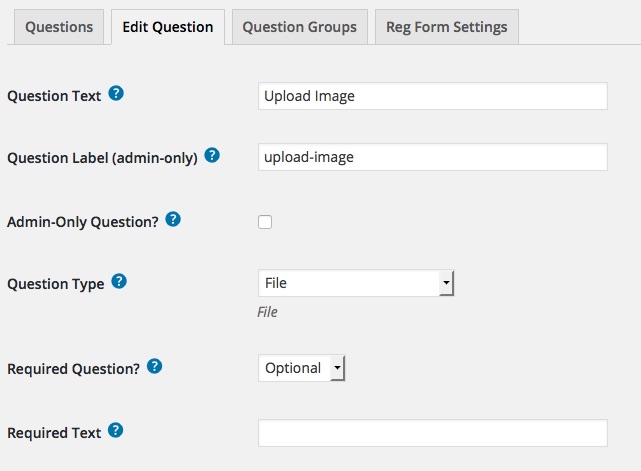Viewport: 641px width, 471px height.
Task: Open the Question Groups tab
Action: pyautogui.click(x=300, y=27)
